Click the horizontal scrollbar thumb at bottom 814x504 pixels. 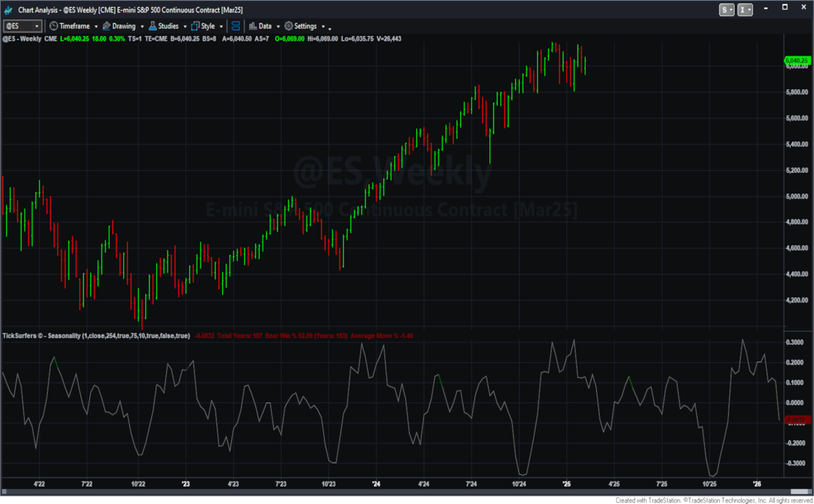click(x=801, y=492)
